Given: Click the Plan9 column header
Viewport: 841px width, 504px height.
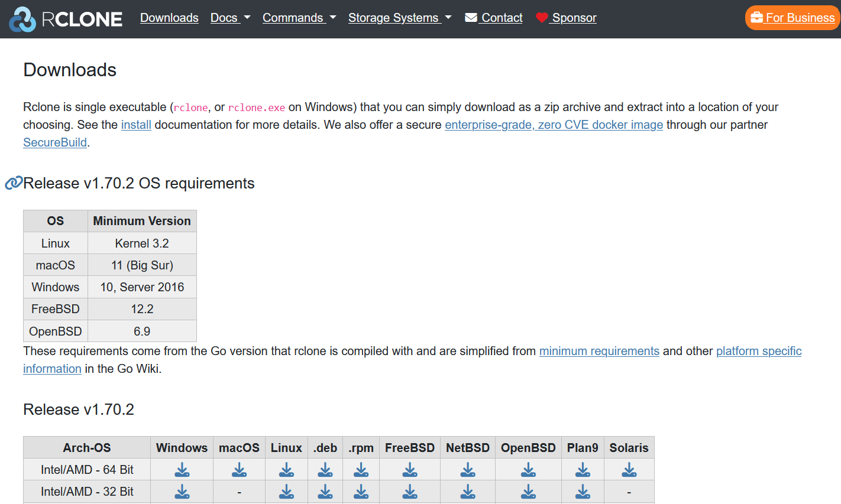Looking at the screenshot, I should coord(583,448).
